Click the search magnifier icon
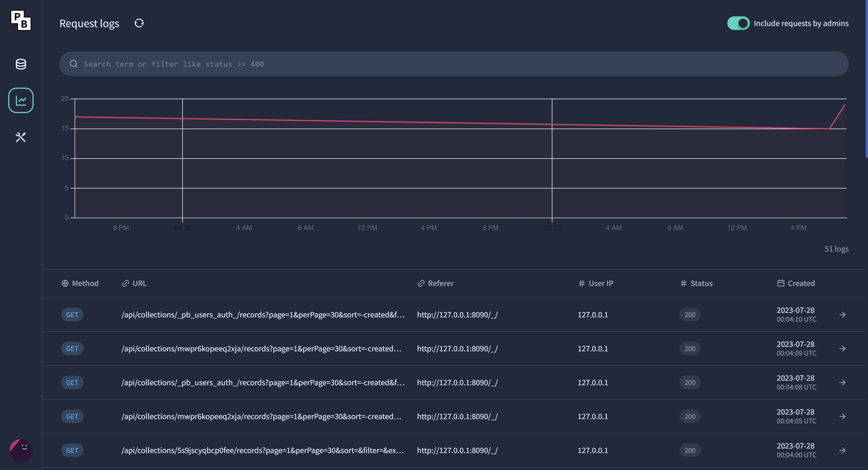This screenshot has width=868, height=470. point(73,64)
